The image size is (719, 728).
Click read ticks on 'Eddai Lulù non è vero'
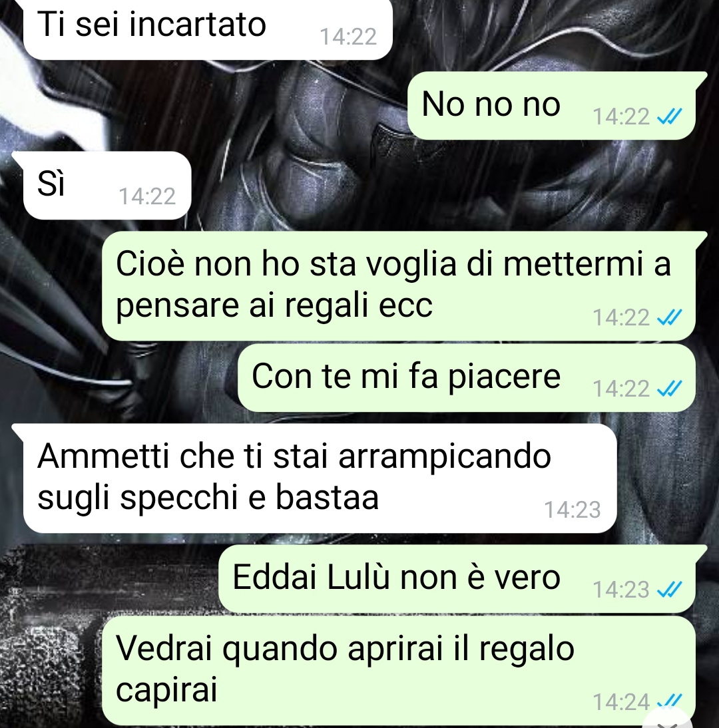669,589
